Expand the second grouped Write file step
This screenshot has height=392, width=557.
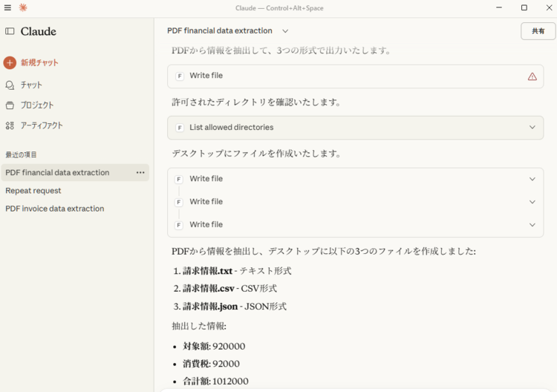[532, 202]
